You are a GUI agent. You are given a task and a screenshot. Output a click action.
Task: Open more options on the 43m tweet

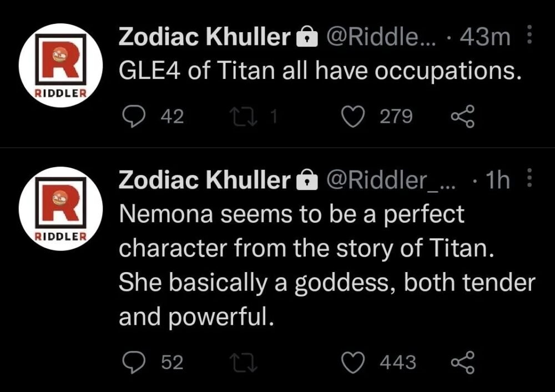(529, 38)
